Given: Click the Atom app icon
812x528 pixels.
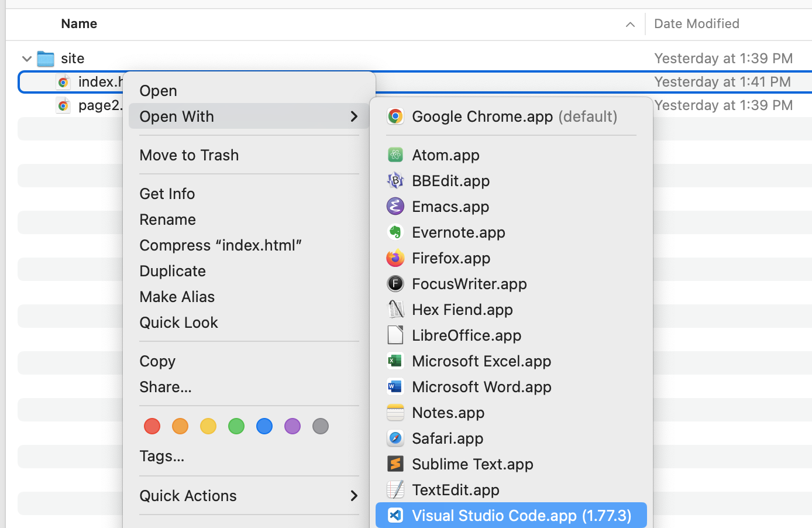Looking at the screenshot, I should point(395,155).
